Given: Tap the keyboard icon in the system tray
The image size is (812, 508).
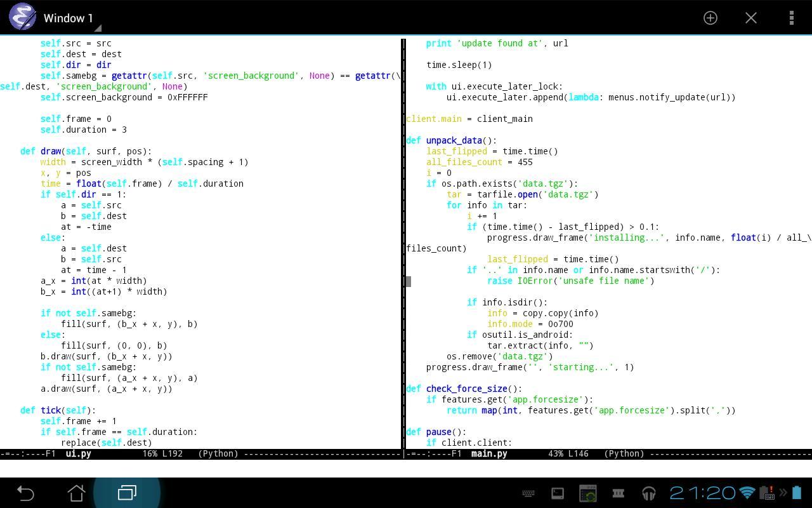Looking at the screenshot, I should click(528, 493).
